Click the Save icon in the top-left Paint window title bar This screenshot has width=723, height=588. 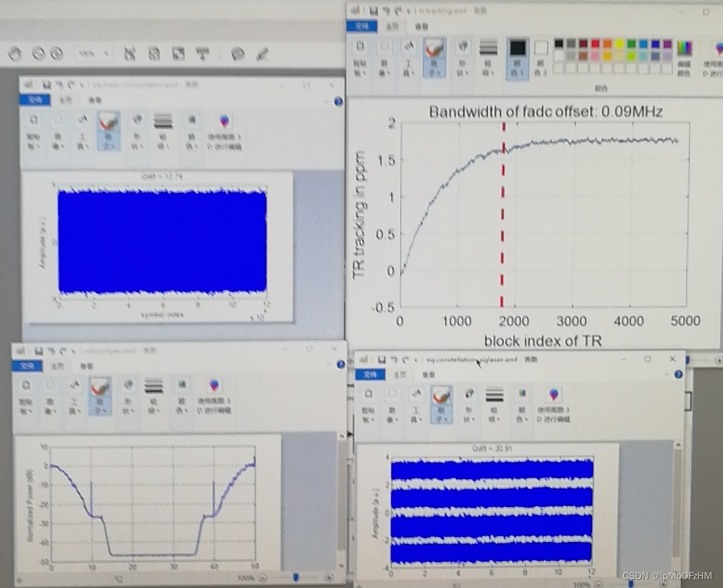pyautogui.click(x=46, y=85)
